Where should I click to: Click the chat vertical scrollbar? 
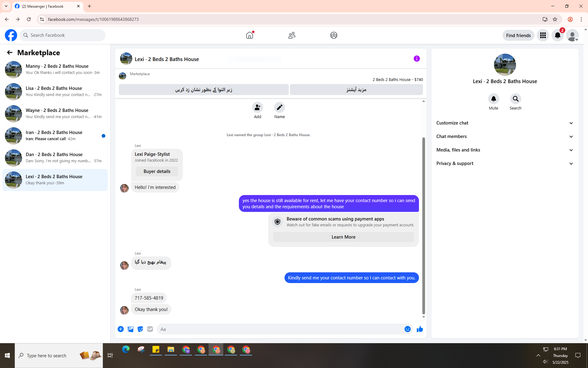(x=424, y=226)
